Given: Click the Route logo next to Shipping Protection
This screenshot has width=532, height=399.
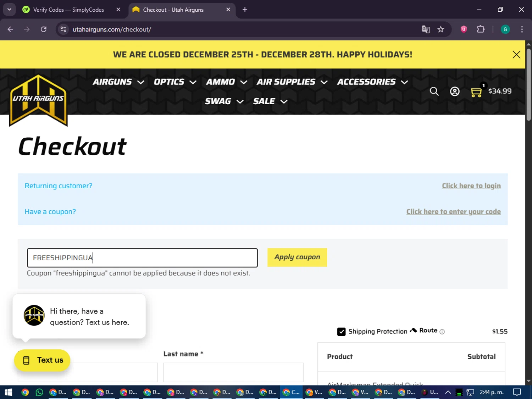Looking at the screenshot, I should click(x=424, y=331).
